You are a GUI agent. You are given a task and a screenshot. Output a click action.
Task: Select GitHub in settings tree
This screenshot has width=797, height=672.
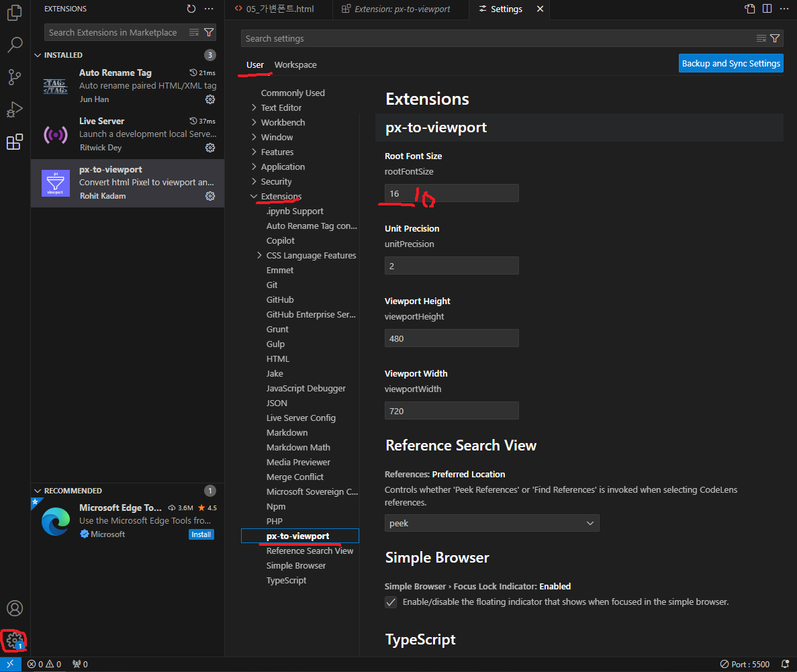280,299
